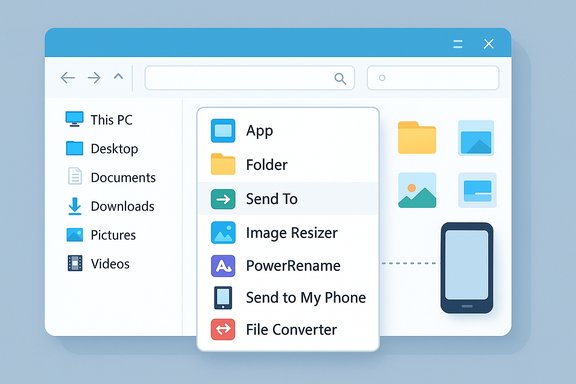Select the blue card-style file thumbnail
Screen dimensions: 576x384
[x=477, y=190]
